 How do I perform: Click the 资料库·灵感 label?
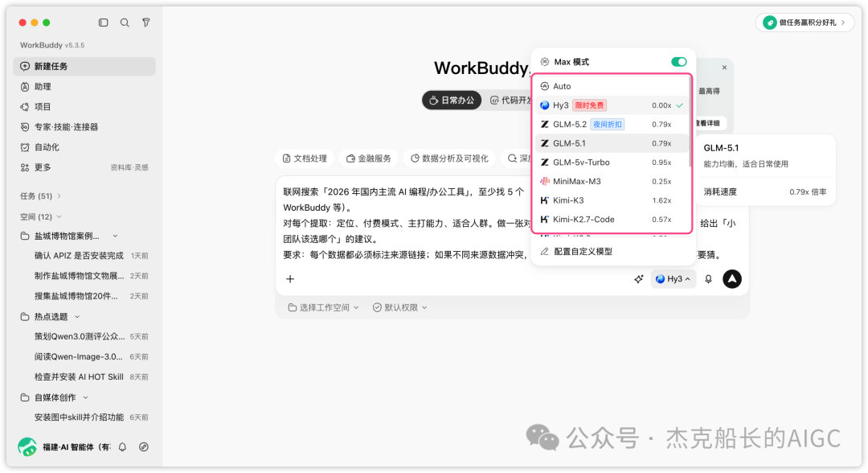pyautogui.click(x=129, y=168)
